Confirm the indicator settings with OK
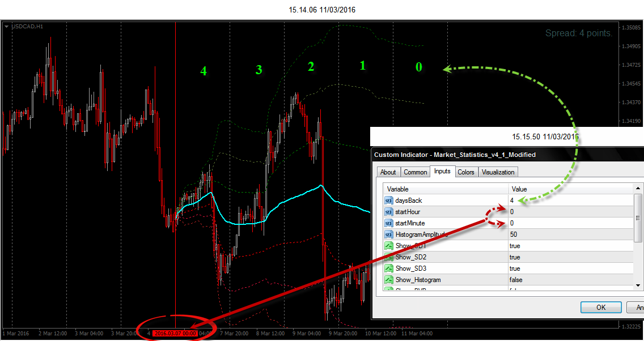 [601, 308]
